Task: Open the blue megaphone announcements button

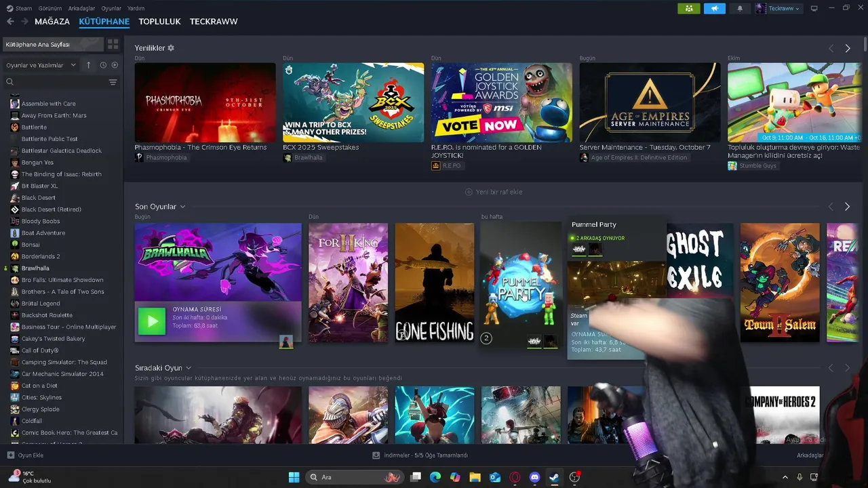Action: [x=714, y=8]
